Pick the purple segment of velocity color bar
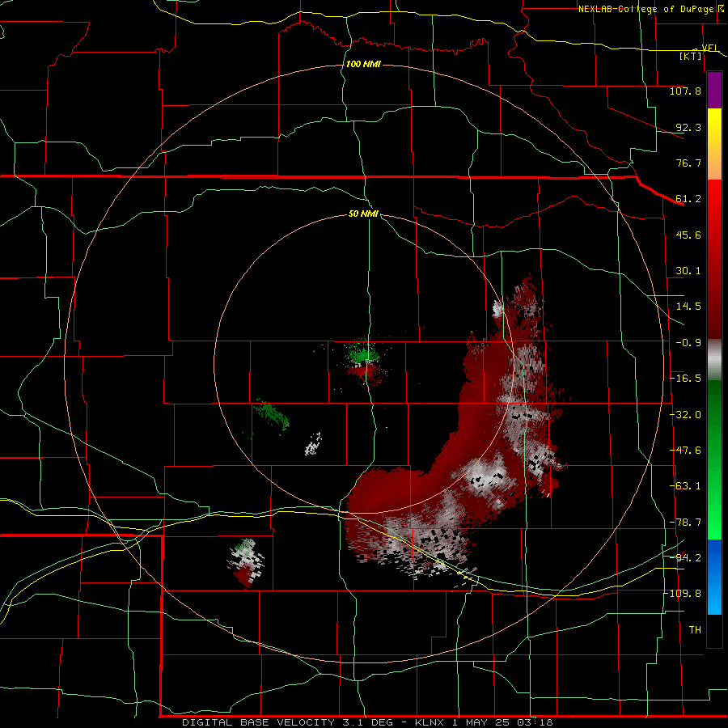Viewport: 728px width, 728px height. [x=714, y=90]
